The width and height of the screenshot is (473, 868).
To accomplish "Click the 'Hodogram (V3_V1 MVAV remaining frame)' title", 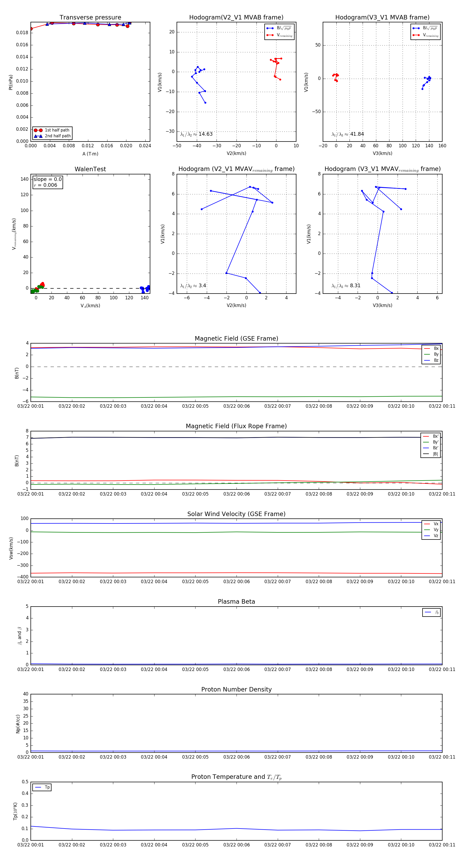I will coord(382,169).
